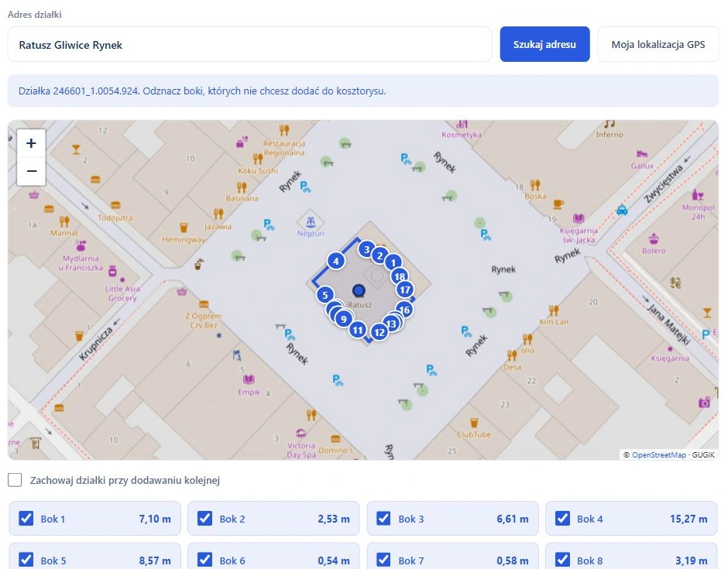The height and width of the screenshot is (569, 728).
Task: Click the Zwycięstwa street label
Action: 664,183
